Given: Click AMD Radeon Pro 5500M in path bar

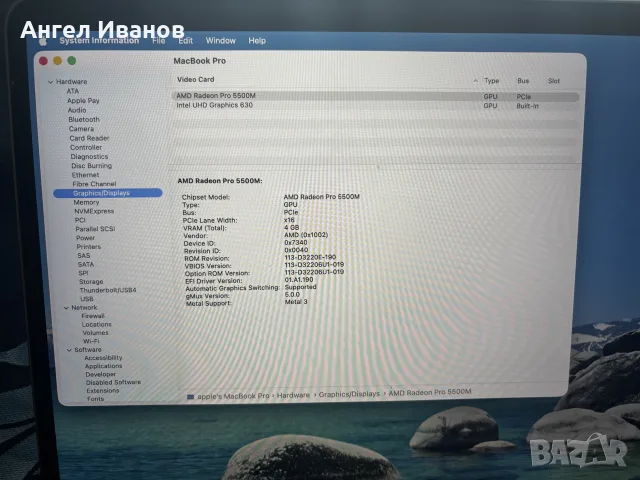Looking at the screenshot, I should (x=430, y=392).
